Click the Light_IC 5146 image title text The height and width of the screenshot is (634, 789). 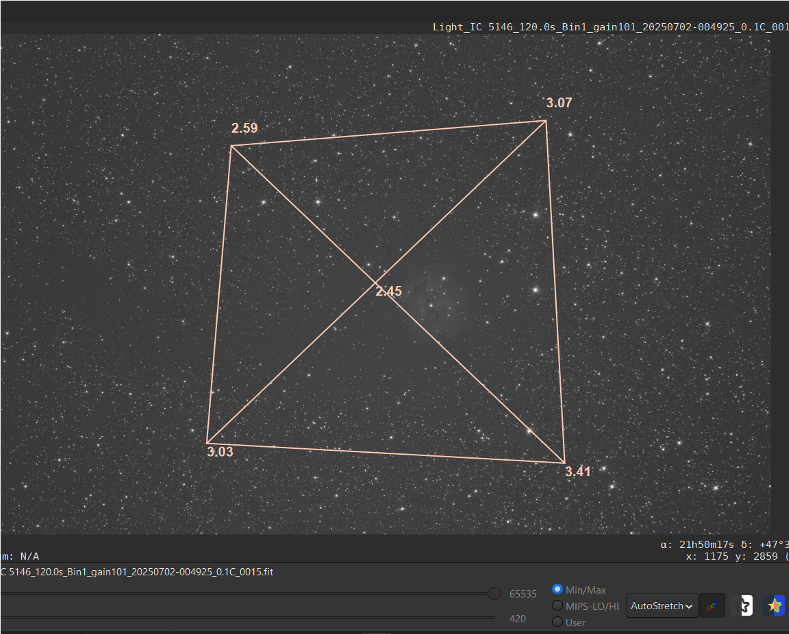(x=610, y=27)
